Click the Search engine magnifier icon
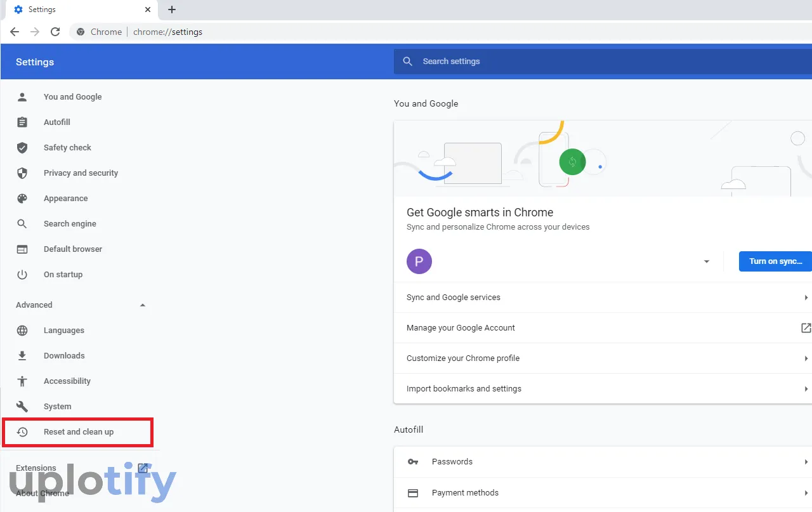The image size is (812, 512). [x=22, y=224]
